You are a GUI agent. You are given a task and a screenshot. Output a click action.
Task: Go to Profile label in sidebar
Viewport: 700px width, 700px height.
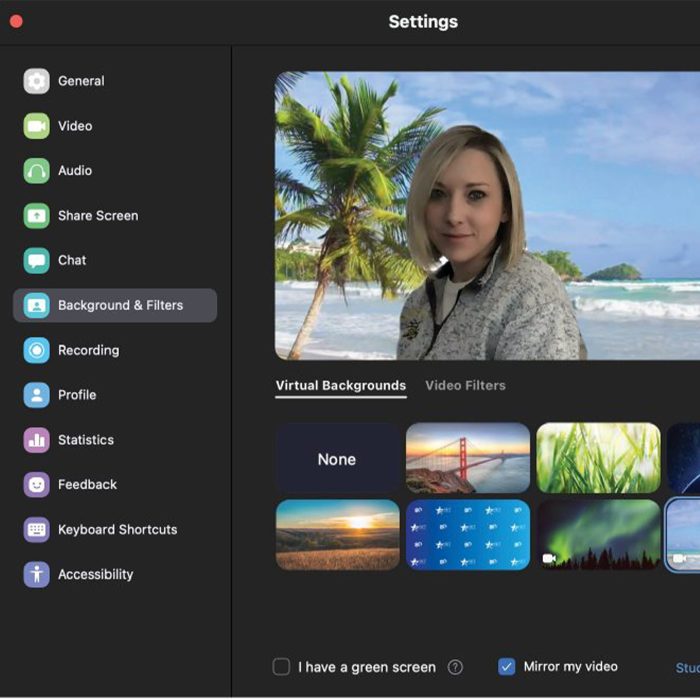(x=77, y=395)
